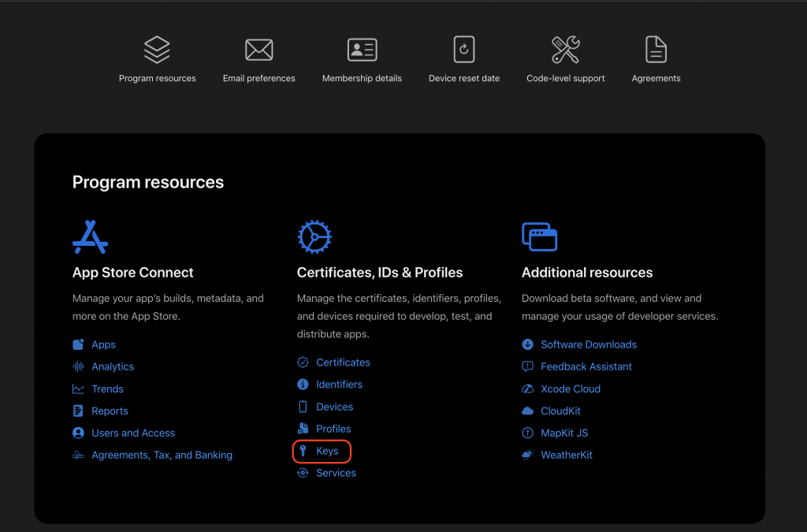The width and height of the screenshot is (807, 532).
Task: Open Code-level support tab label
Action: click(566, 78)
